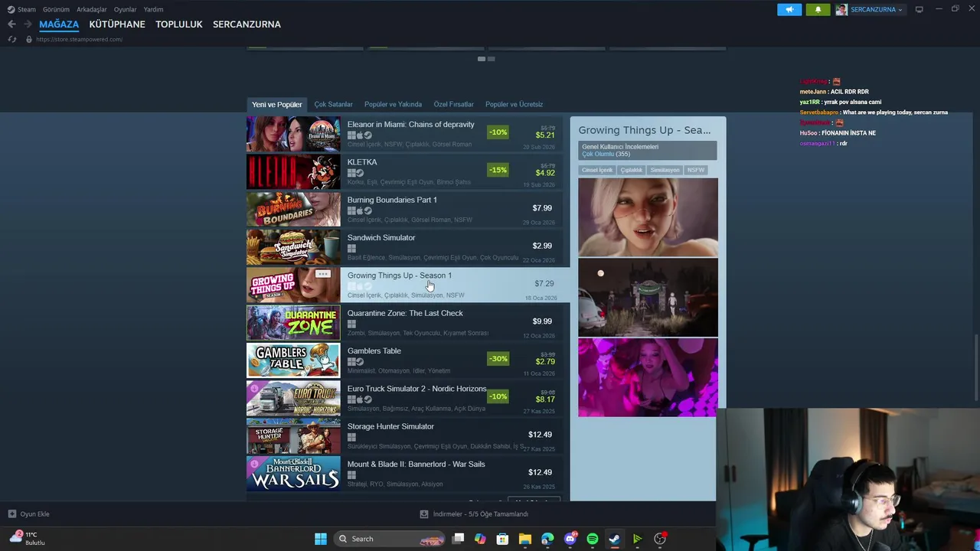Switch to the MAĞAZA section
Screen dimensions: 980x551
[59, 24]
